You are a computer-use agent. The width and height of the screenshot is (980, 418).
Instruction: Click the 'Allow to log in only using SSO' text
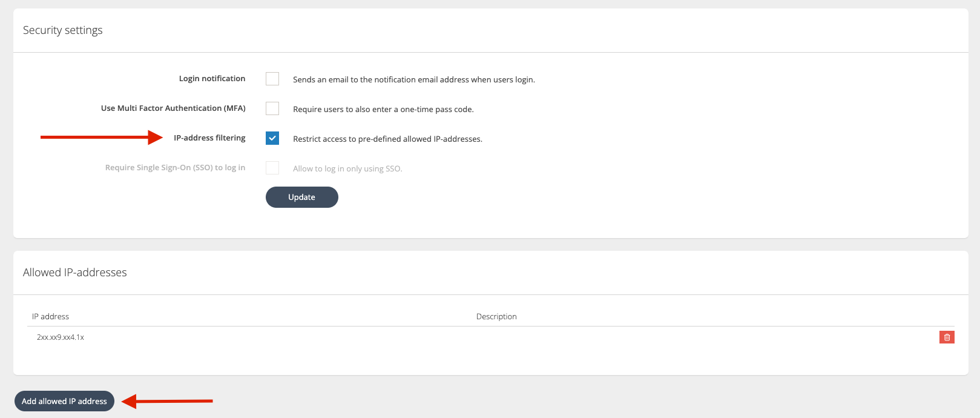pos(347,168)
